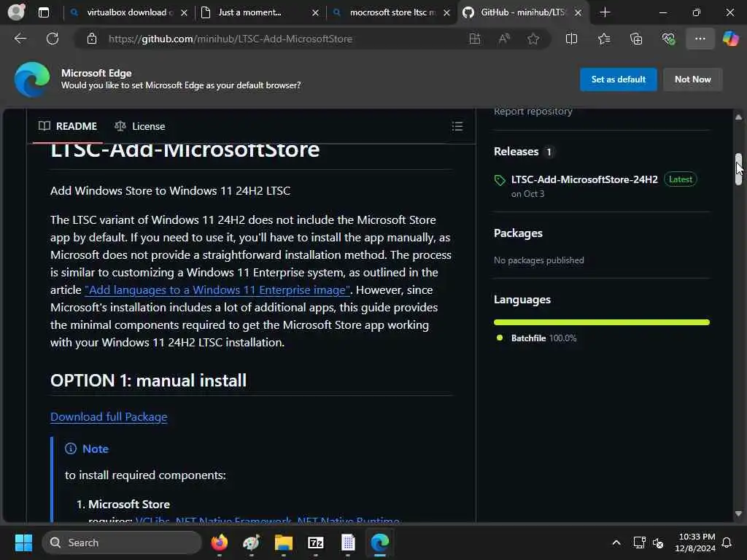Open the tab actions menu icon

point(43,12)
